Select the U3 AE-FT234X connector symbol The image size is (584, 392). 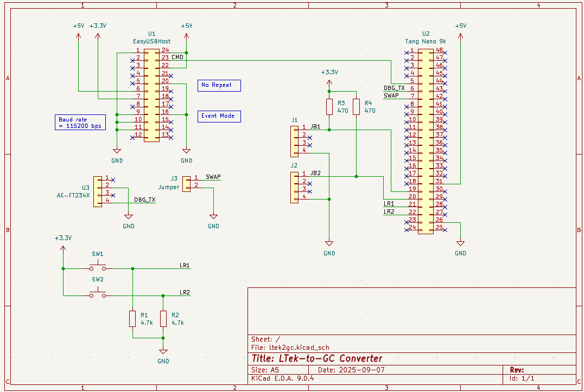click(98, 191)
